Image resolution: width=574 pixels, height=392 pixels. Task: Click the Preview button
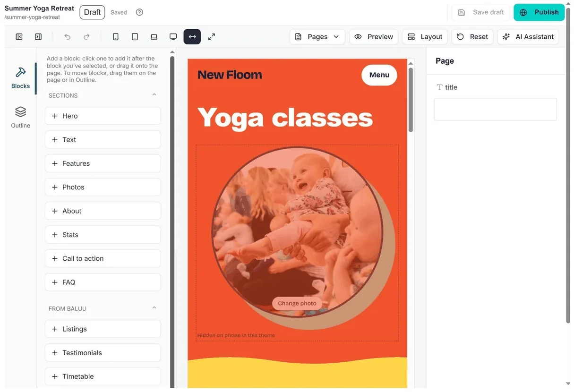(x=374, y=37)
